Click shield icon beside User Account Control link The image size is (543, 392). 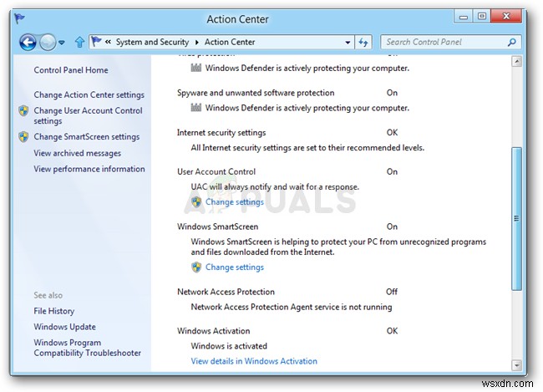[23, 110]
